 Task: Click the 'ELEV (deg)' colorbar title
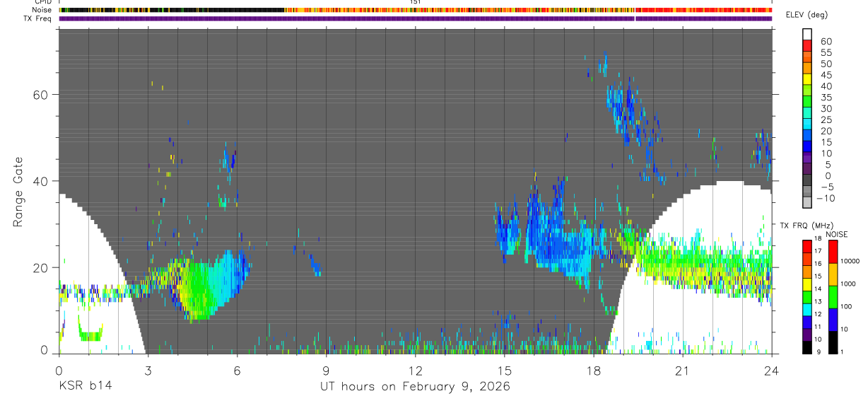point(806,16)
